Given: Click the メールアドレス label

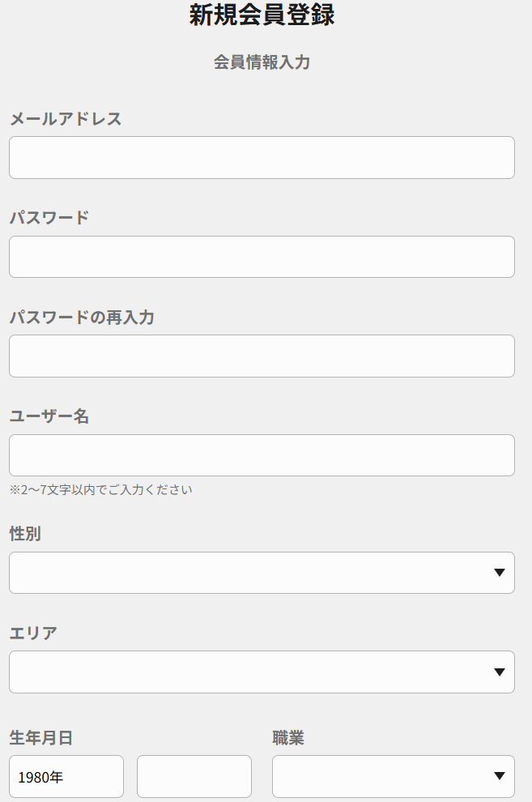Looking at the screenshot, I should click(x=66, y=119).
